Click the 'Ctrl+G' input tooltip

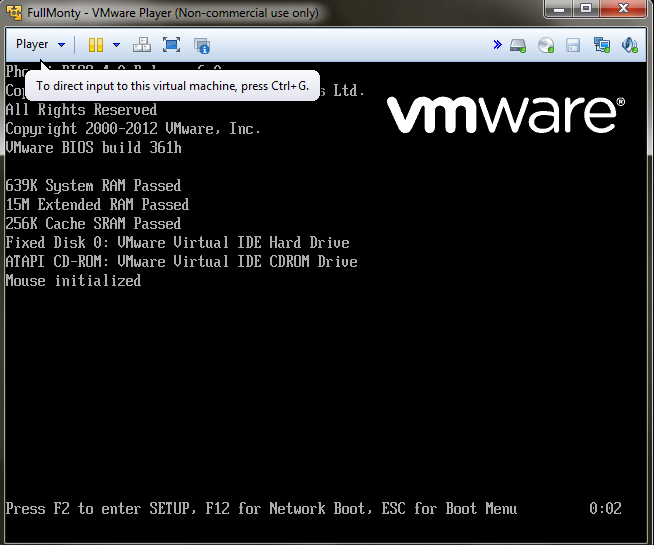(172, 86)
